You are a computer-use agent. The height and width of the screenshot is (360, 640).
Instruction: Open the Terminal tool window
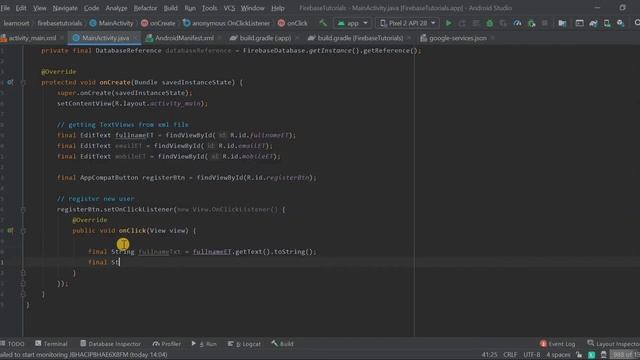(51, 344)
